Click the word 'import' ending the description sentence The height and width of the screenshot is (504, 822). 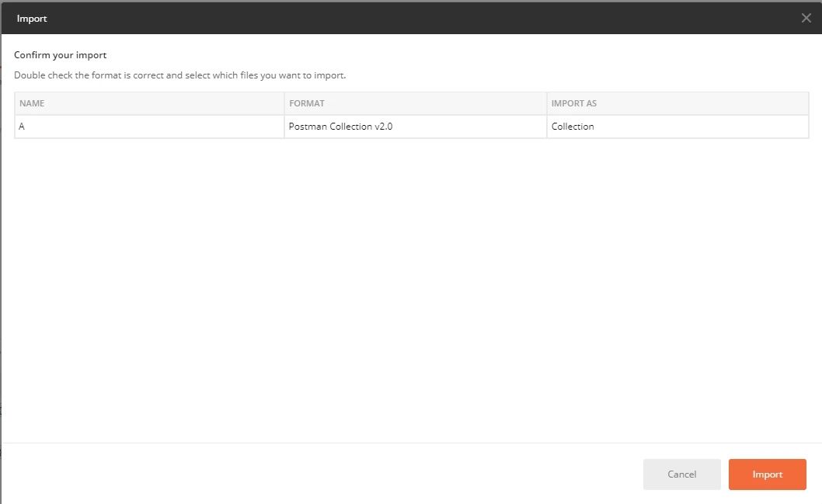(x=331, y=76)
